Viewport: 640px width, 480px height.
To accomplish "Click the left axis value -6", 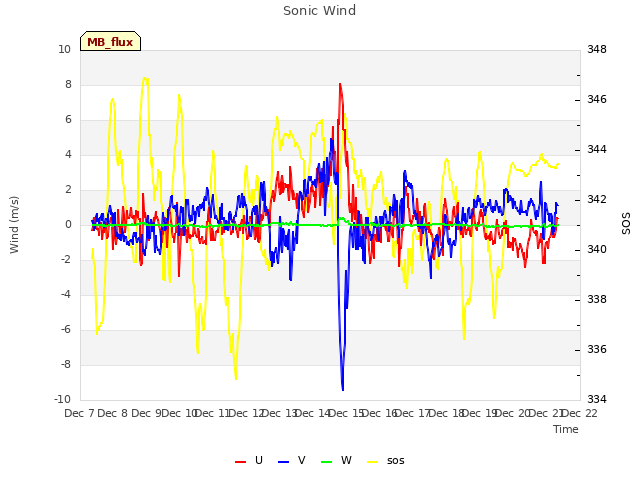I will [x=66, y=329].
